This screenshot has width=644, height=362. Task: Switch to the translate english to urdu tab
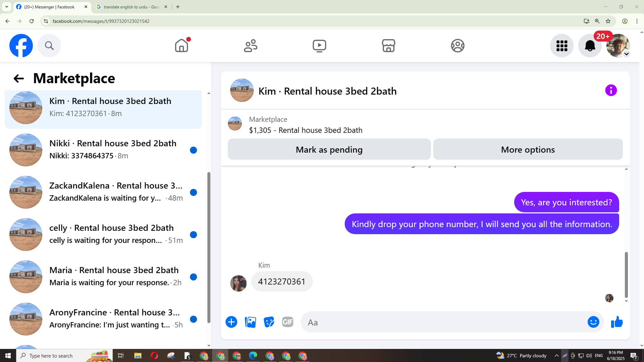pyautogui.click(x=132, y=7)
